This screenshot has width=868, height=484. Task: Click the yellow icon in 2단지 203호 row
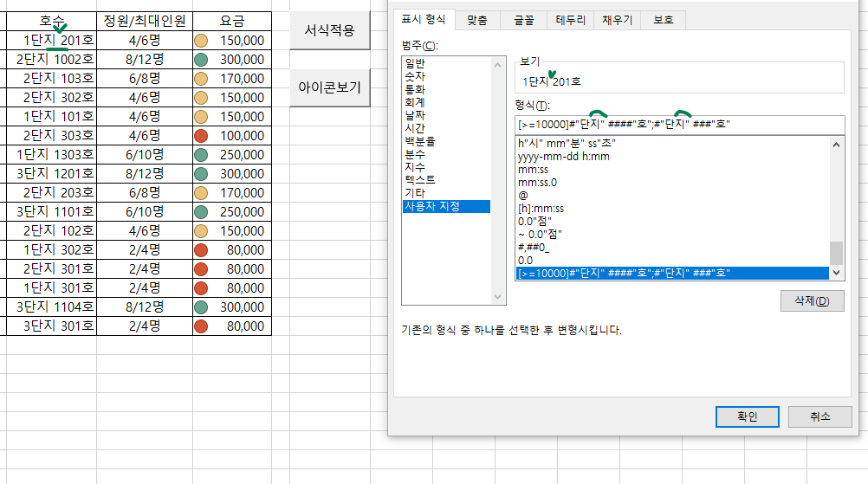(201, 193)
